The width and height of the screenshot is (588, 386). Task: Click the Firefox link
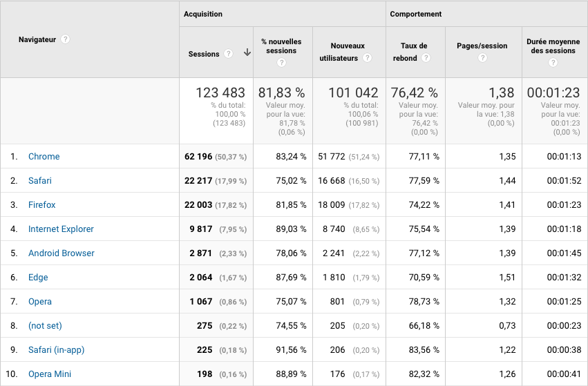click(x=42, y=205)
